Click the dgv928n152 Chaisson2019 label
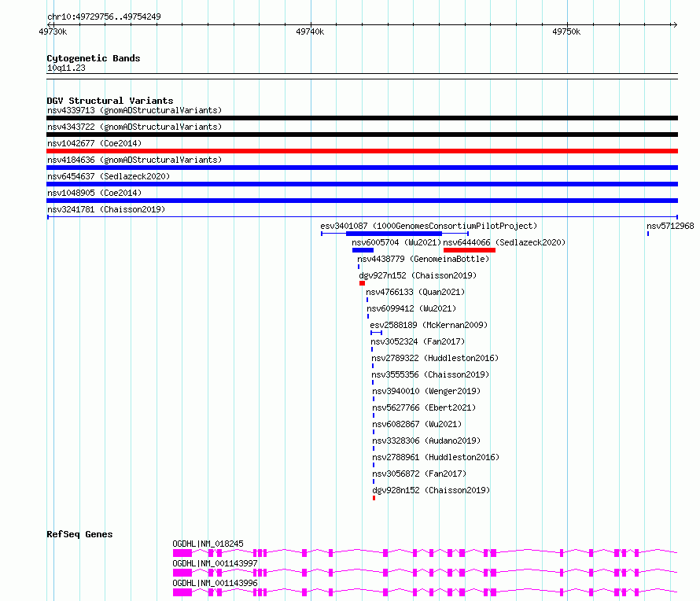The width and height of the screenshot is (700, 601). tap(431, 490)
